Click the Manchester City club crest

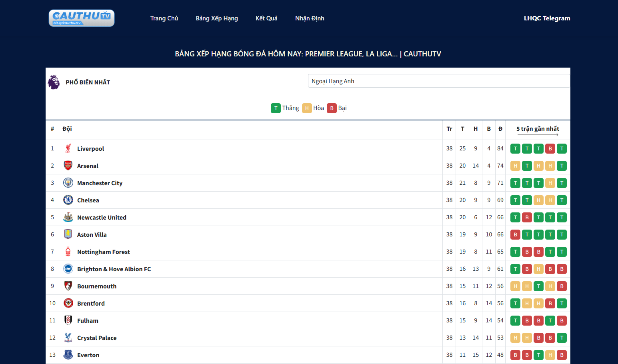point(68,183)
